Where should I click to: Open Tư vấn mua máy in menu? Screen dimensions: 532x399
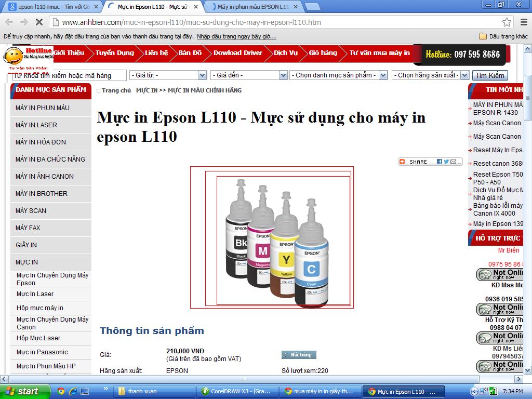click(x=380, y=53)
